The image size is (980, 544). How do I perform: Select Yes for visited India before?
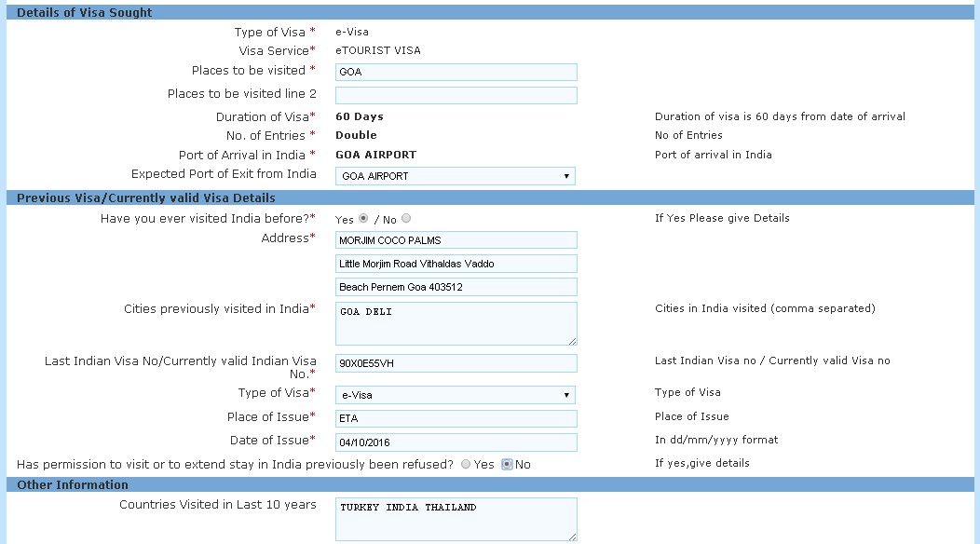coord(362,218)
